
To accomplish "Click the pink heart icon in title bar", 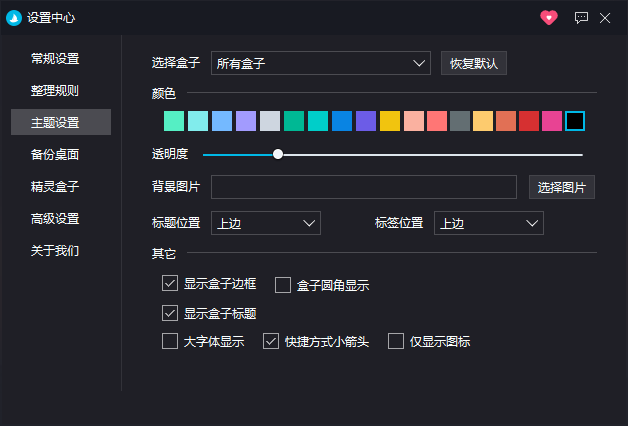I will click(549, 18).
